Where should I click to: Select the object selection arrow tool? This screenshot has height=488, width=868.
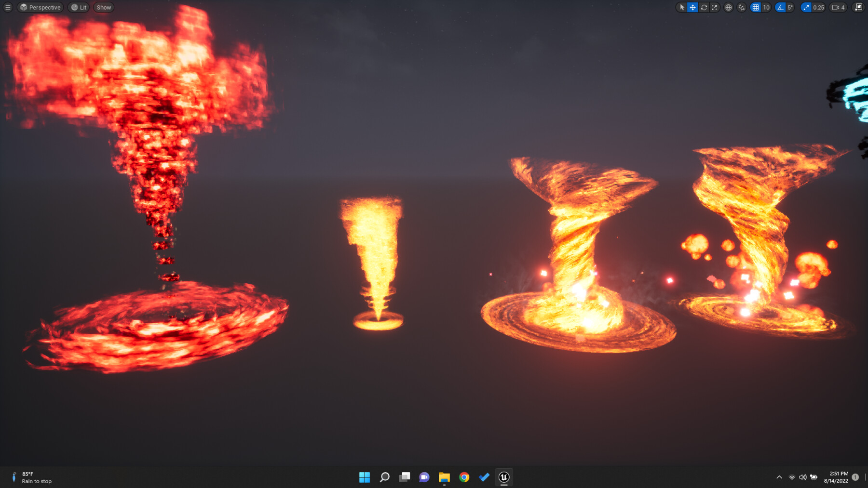(682, 7)
